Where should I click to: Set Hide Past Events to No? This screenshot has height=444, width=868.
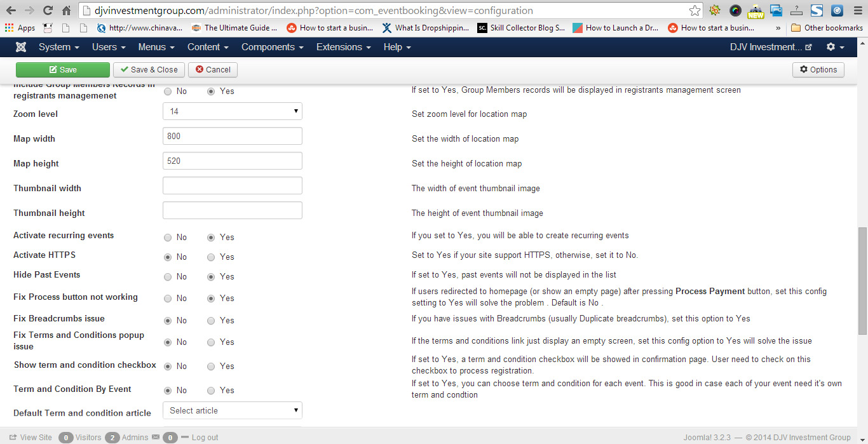click(168, 277)
